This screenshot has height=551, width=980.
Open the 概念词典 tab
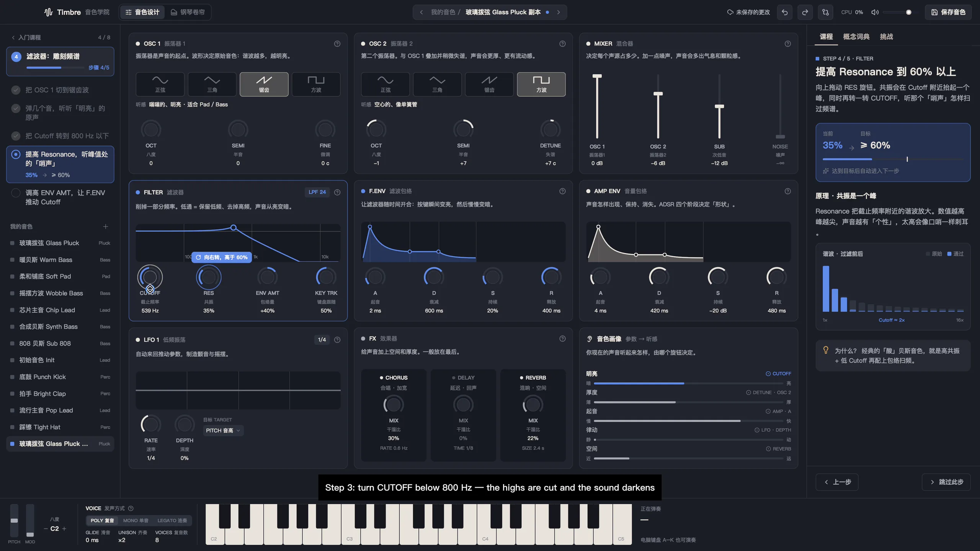tap(856, 37)
